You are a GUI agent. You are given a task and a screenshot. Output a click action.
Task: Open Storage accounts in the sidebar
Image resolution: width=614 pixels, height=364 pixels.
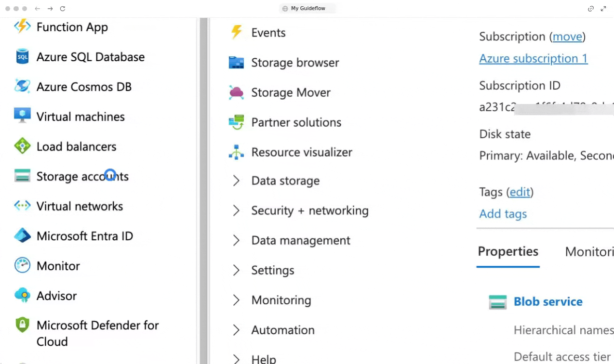click(82, 176)
